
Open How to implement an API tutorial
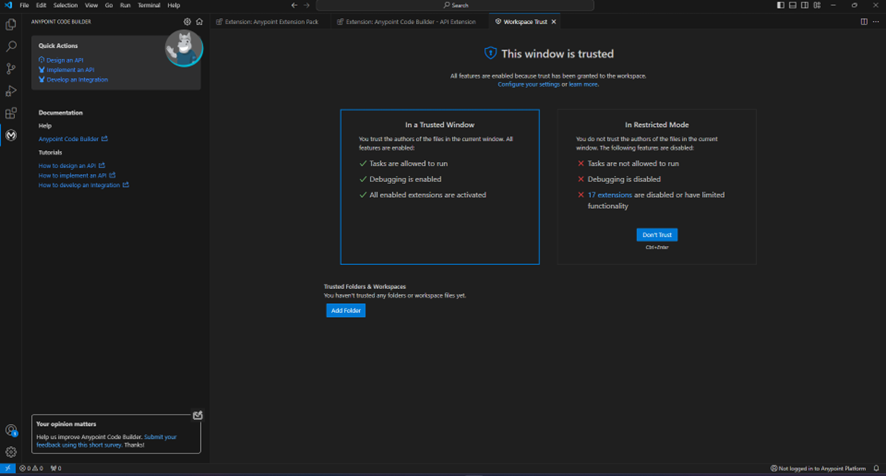click(x=77, y=175)
